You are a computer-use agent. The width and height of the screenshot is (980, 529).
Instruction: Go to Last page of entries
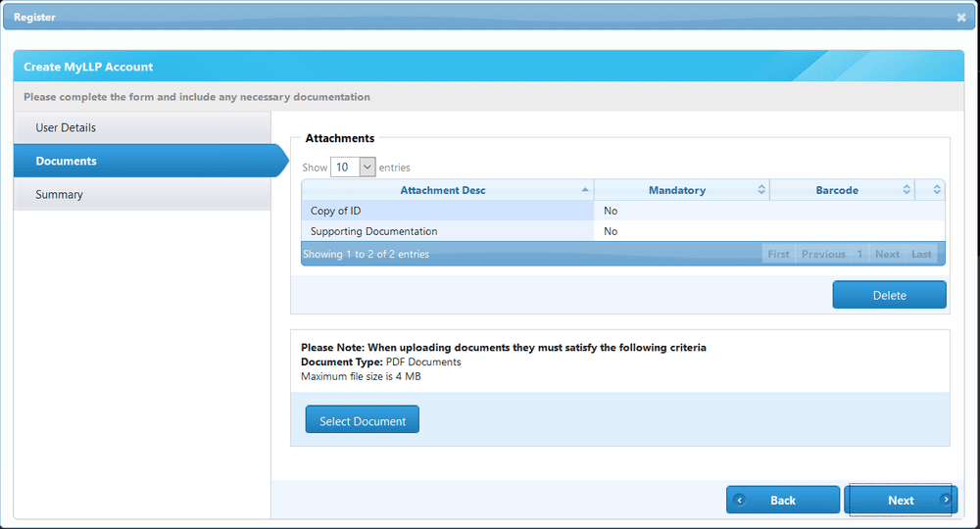(921, 254)
